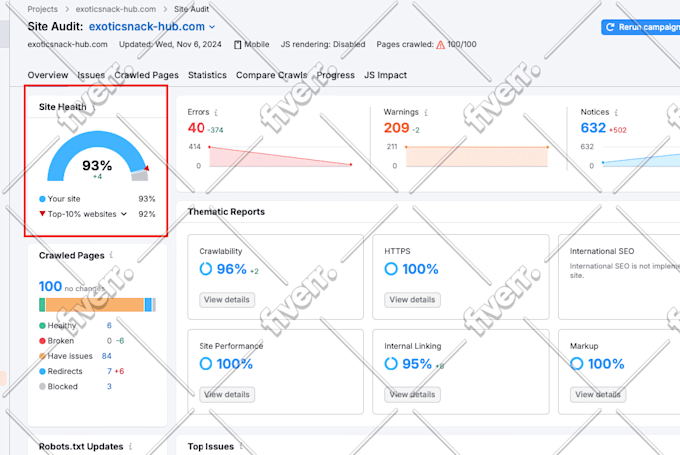Switch to the Statistics tab
The width and height of the screenshot is (680, 455).
(x=207, y=75)
